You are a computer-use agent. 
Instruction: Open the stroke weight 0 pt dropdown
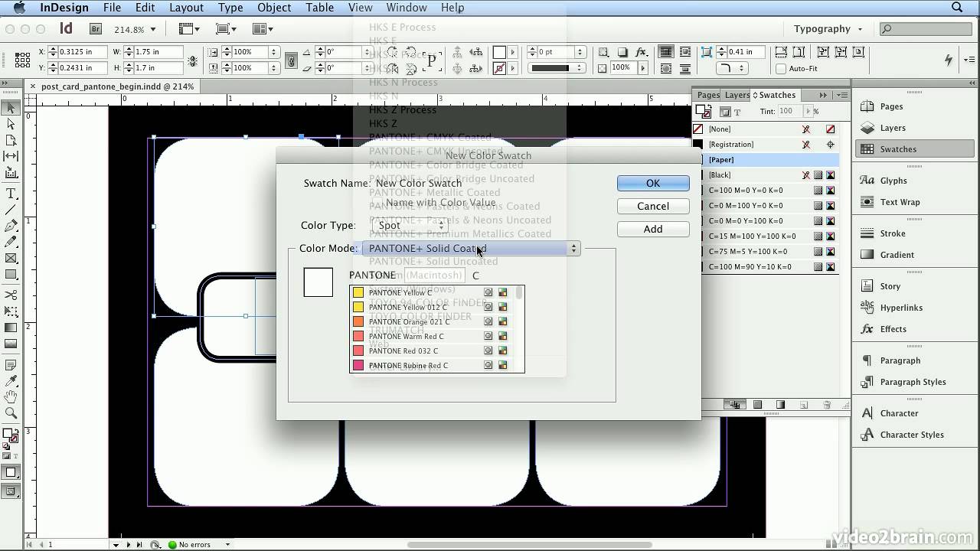coord(580,52)
